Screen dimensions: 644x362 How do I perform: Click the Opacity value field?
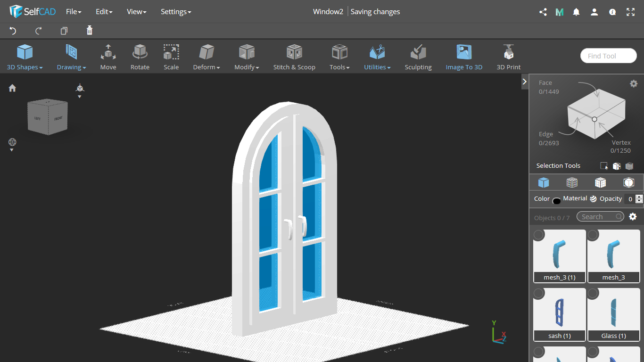point(630,199)
